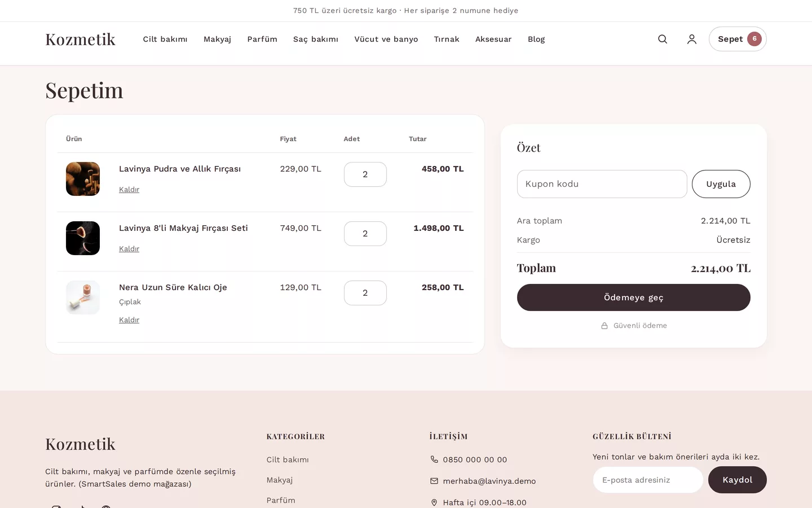Click the cart item count badge
The image size is (812, 508).
754,39
